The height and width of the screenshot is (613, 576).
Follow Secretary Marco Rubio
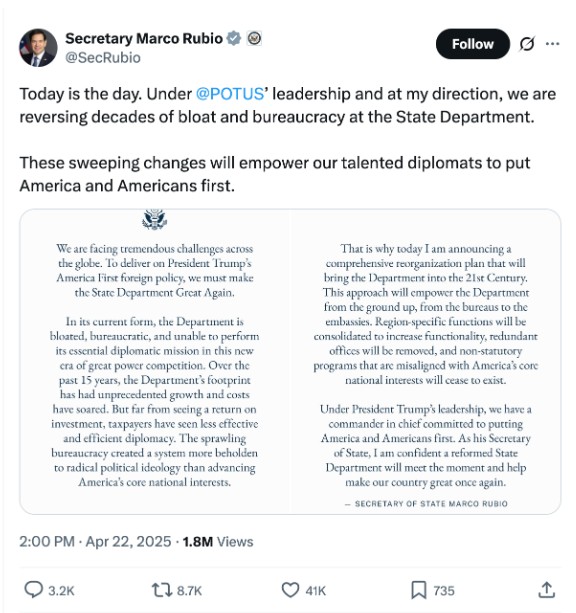(473, 44)
